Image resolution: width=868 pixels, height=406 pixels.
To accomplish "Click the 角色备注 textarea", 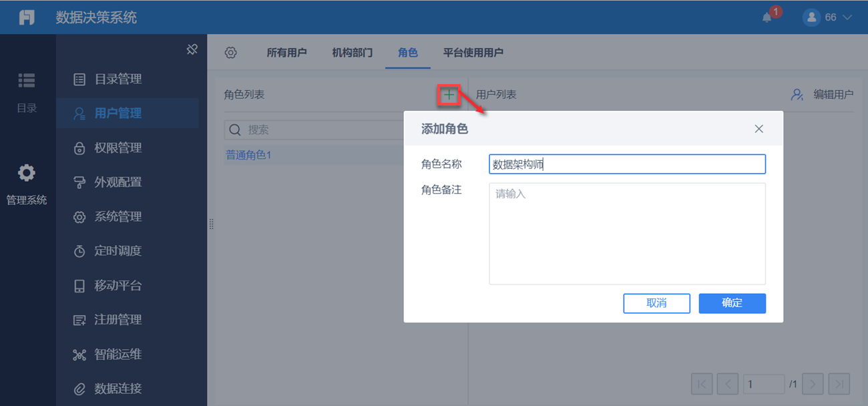I will tap(628, 234).
